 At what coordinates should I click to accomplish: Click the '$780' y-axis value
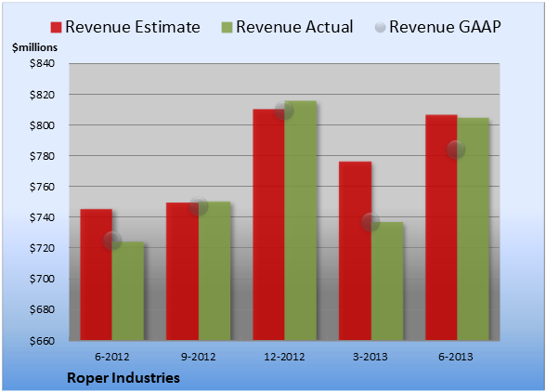click(42, 156)
